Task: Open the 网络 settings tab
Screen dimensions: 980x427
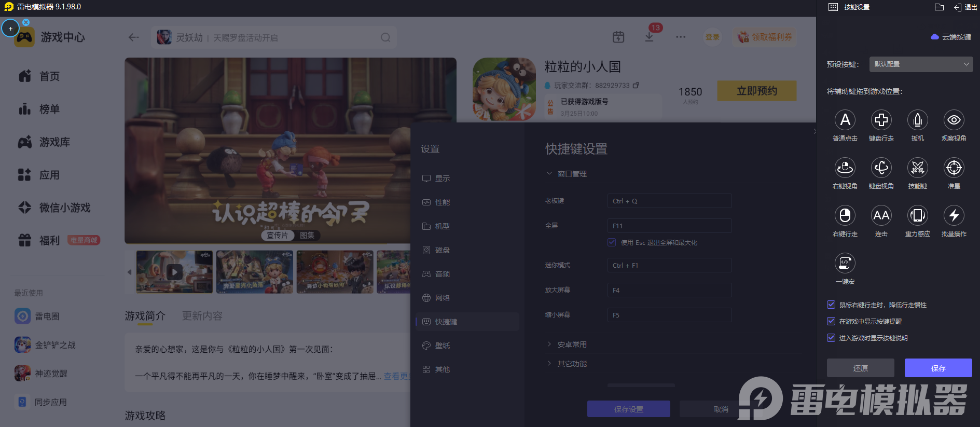Action: tap(467, 298)
